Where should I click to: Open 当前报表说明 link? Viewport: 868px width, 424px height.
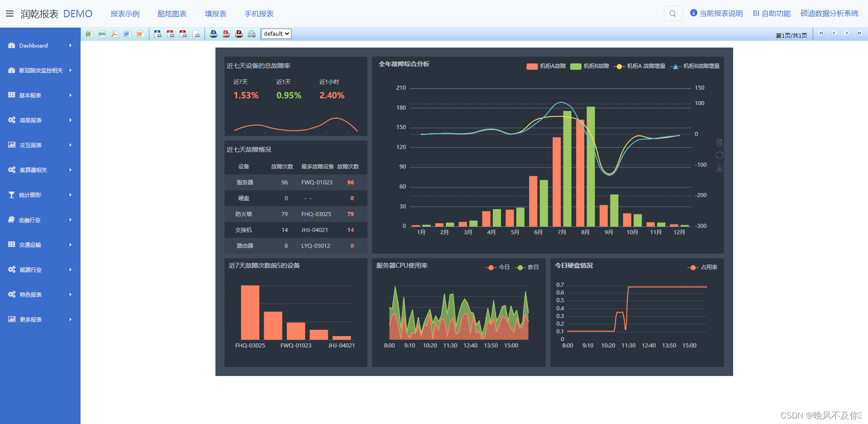click(x=716, y=14)
